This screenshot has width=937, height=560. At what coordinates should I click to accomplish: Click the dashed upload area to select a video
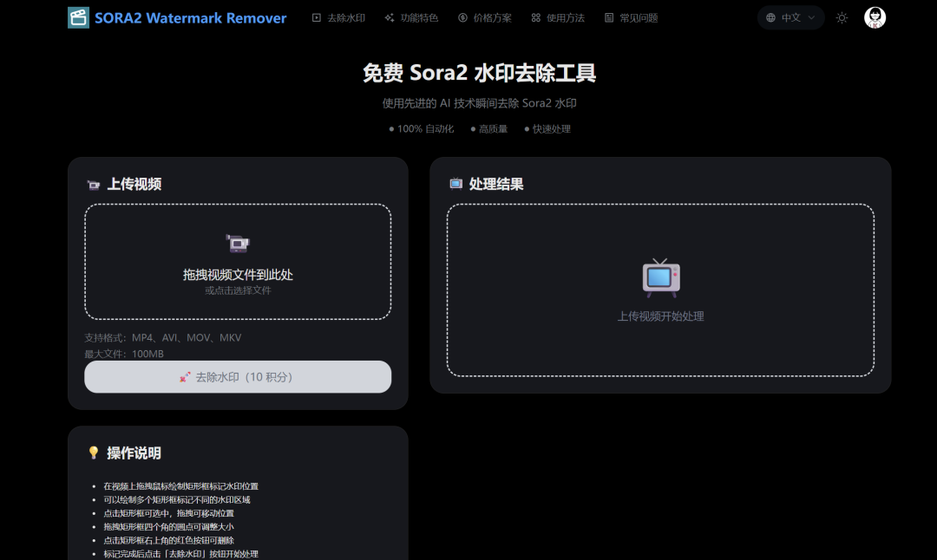(238, 260)
